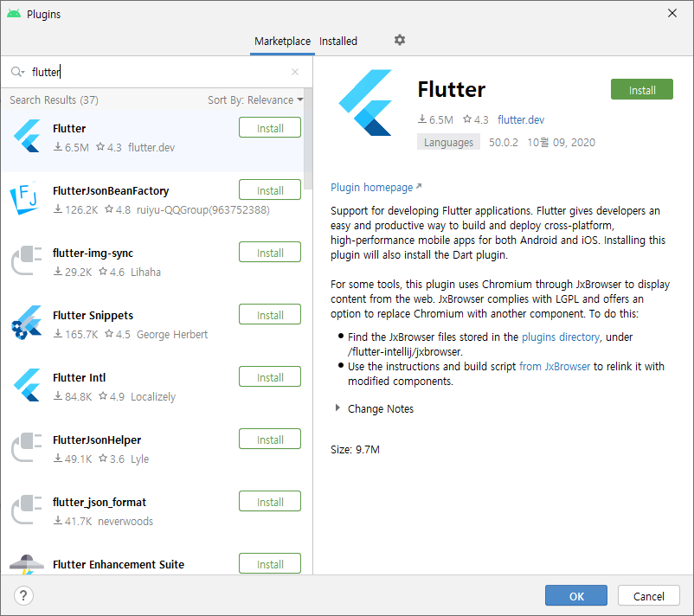This screenshot has height=616, width=694.
Task: Click the version number 50.0.2
Action: point(504,142)
